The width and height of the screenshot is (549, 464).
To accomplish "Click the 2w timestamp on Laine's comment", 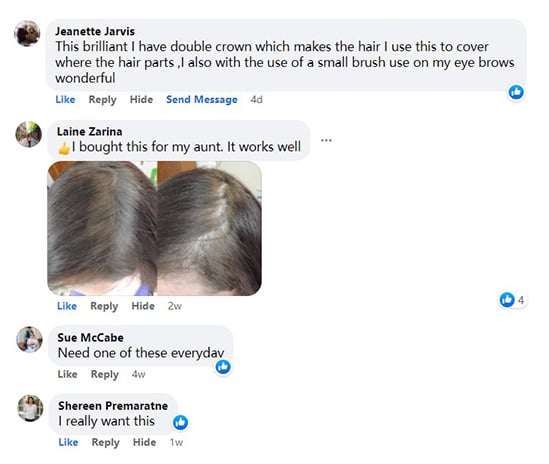I will [174, 306].
